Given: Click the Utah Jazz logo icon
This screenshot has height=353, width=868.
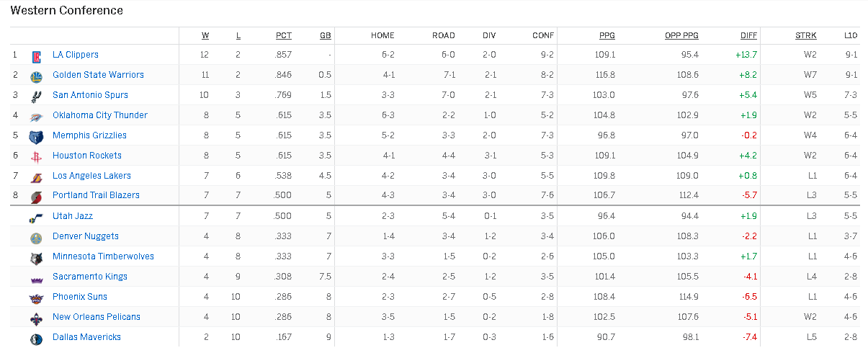Looking at the screenshot, I should (37, 217).
